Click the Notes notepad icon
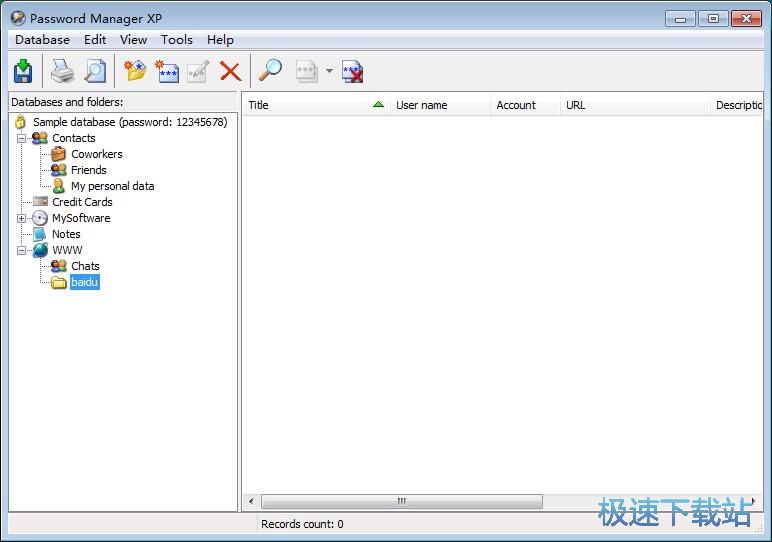 tap(40, 234)
